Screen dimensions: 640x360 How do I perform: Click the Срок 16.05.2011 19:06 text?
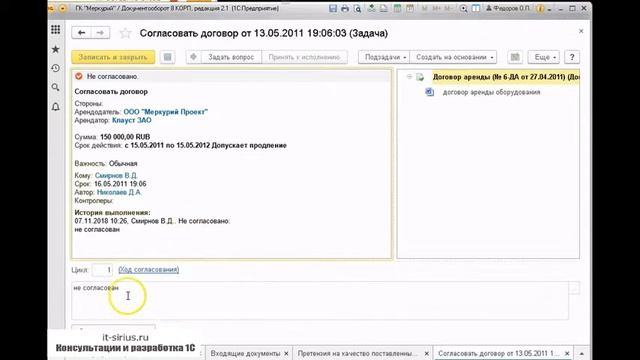(110, 184)
